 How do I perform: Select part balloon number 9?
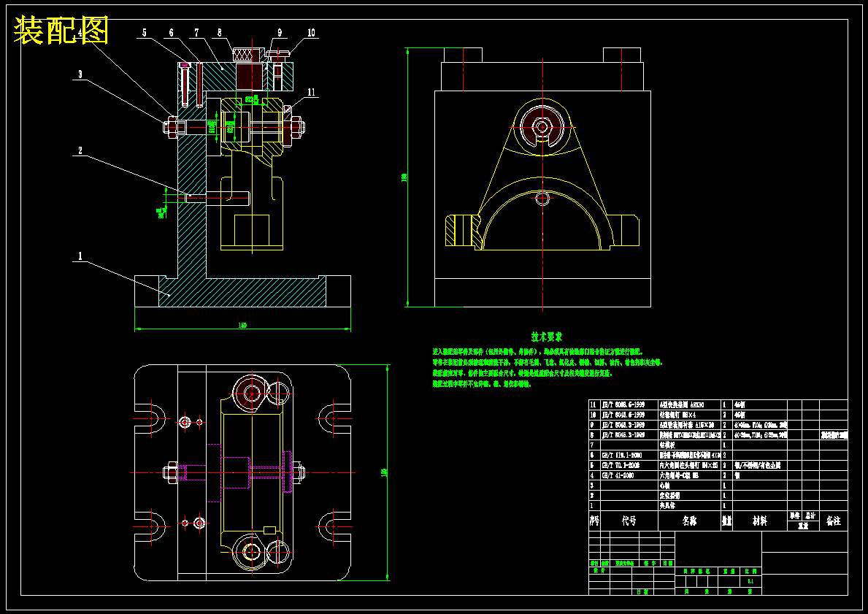click(280, 33)
